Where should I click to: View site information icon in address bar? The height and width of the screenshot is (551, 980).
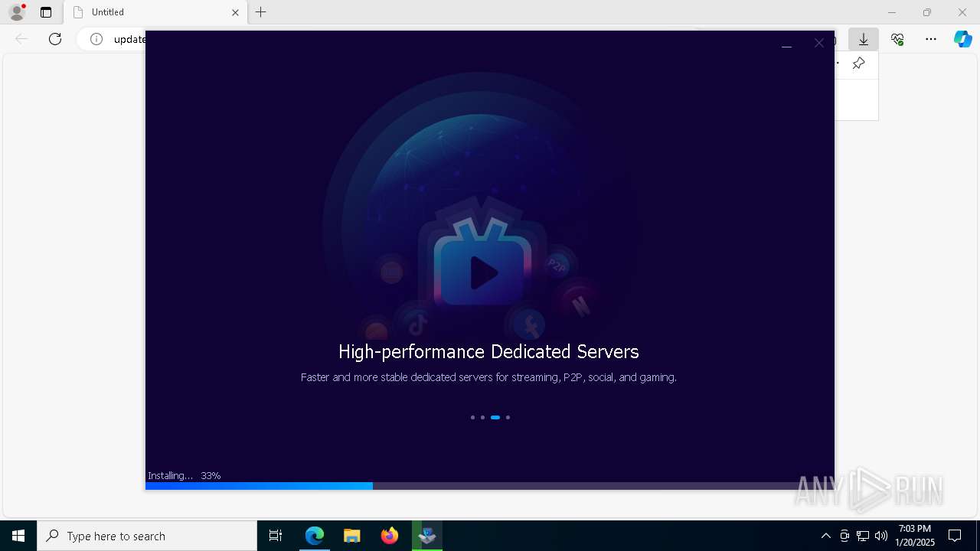pos(96,39)
